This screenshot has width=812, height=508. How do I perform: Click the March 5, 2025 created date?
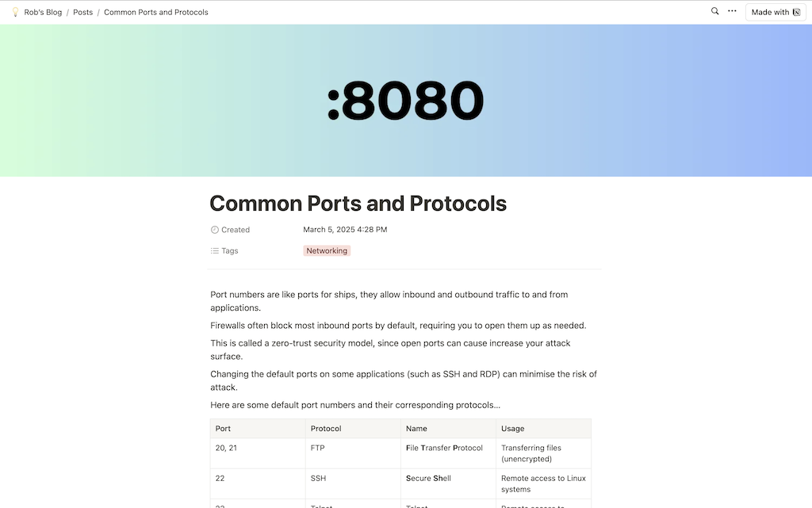tap(345, 230)
